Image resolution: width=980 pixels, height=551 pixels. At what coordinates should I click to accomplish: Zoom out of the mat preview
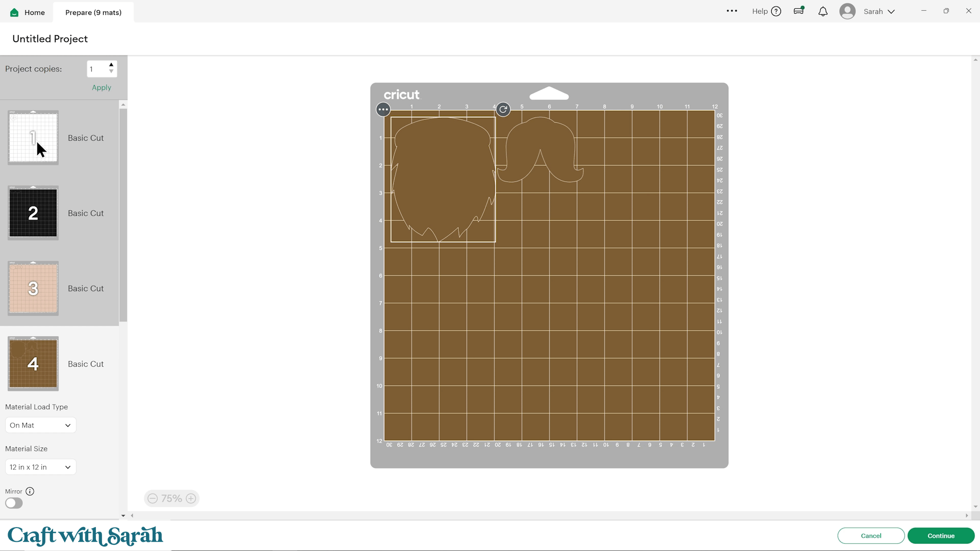(153, 498)
